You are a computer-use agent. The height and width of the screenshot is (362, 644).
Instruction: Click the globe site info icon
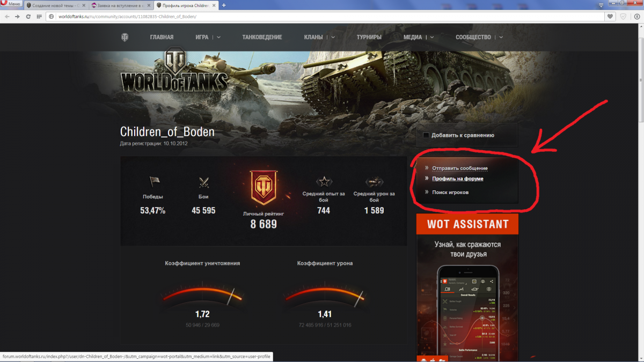(x=52, y=17)
